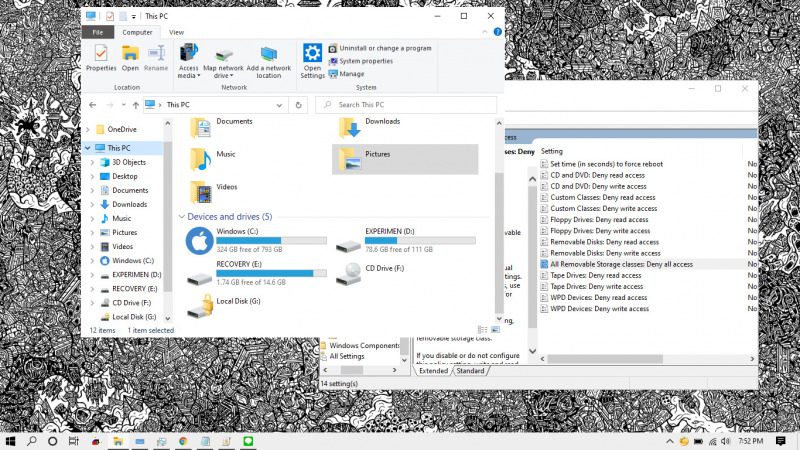
Task: Expand the Downloads tree node arrow
Action: [x=92, y=205]
